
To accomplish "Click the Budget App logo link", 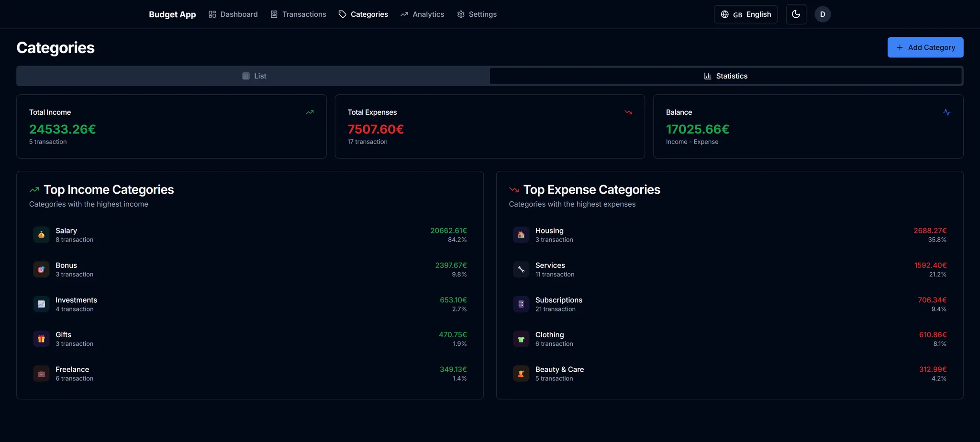I will [x=172, y=14].
